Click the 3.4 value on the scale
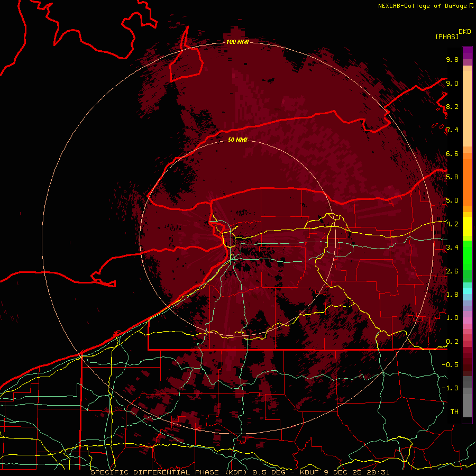 tap(452, 248)
